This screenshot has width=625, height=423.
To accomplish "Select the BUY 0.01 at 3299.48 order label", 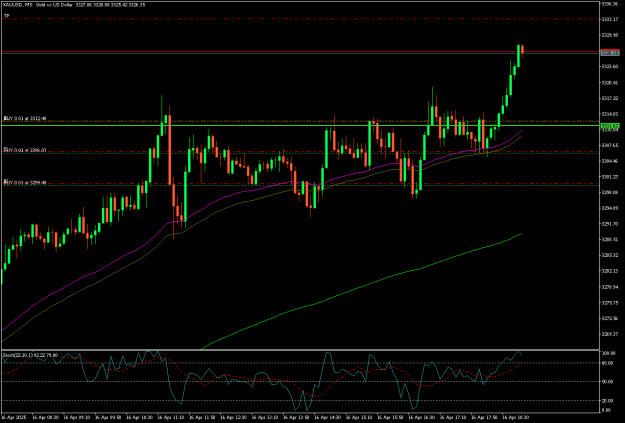I will click(x=25, y=183).
